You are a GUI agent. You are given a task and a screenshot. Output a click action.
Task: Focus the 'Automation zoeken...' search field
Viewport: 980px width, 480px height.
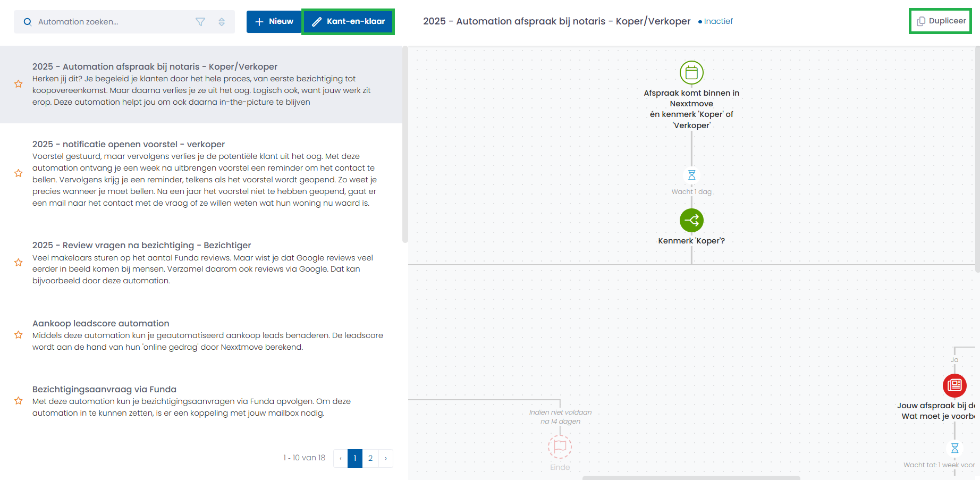[x=112, y=22]
